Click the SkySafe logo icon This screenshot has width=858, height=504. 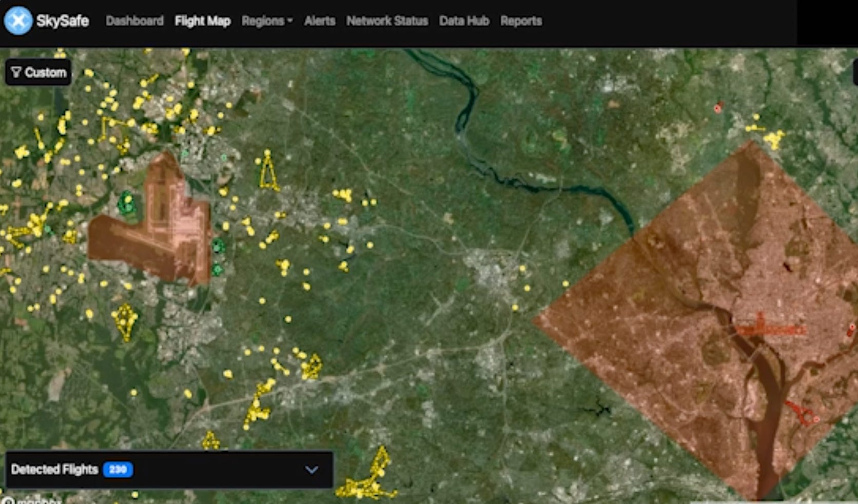[18, 21]
